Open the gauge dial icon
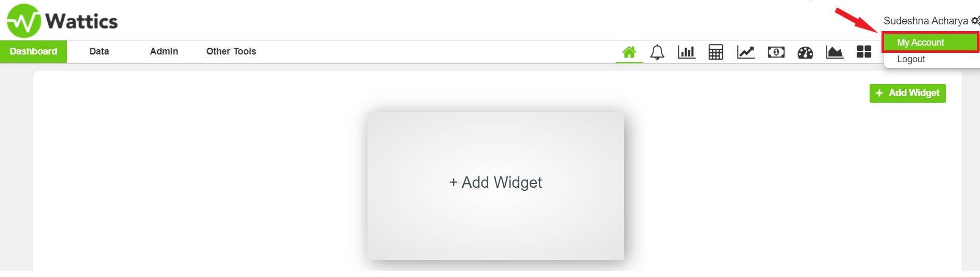The image size is (980, 277). click(x=805, y=52)
